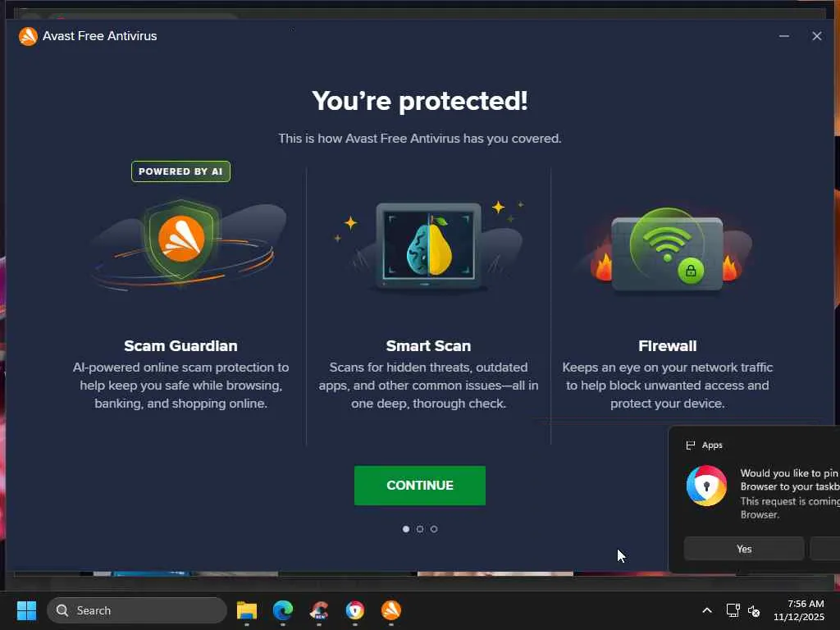The image size is (840, 630).
Task: Select the first page indicator dot
Action: point(406,529)
